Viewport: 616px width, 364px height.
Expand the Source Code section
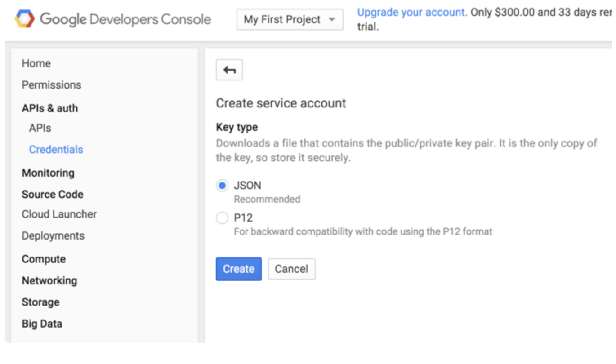pyautogui.click(x=53, y=195)
